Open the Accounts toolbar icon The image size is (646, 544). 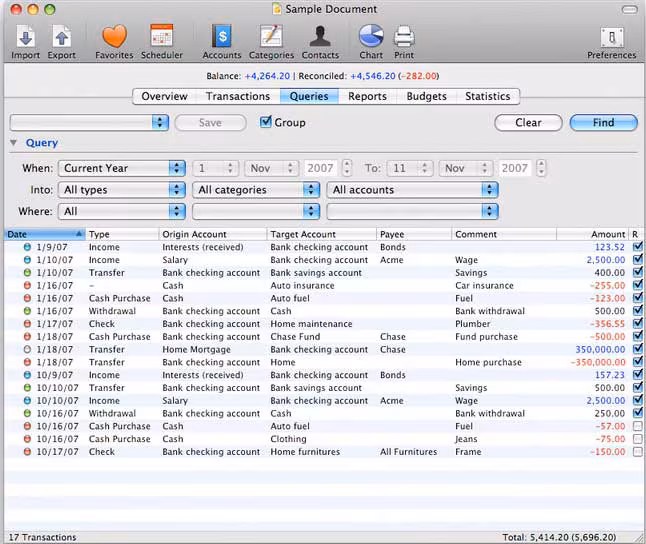coord(221,37)
